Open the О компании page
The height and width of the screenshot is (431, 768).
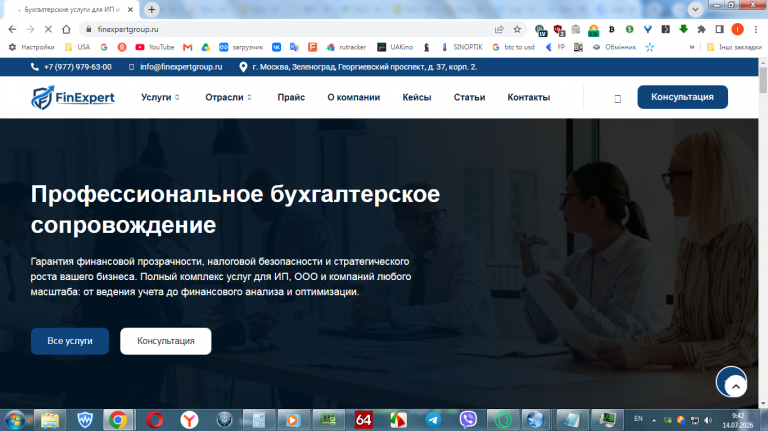354,97
